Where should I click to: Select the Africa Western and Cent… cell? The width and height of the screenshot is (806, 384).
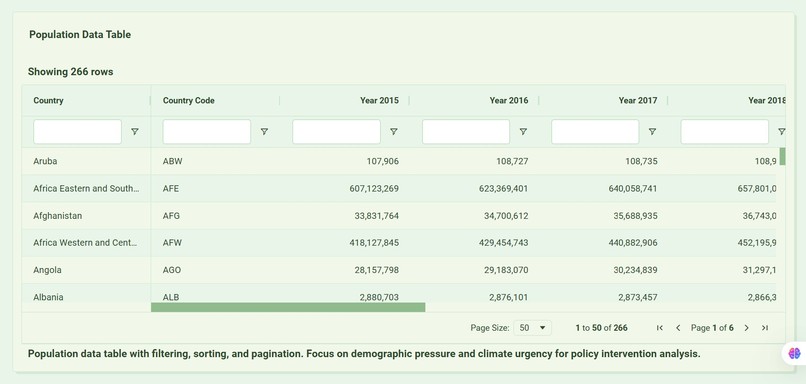[x=86, y=243]
